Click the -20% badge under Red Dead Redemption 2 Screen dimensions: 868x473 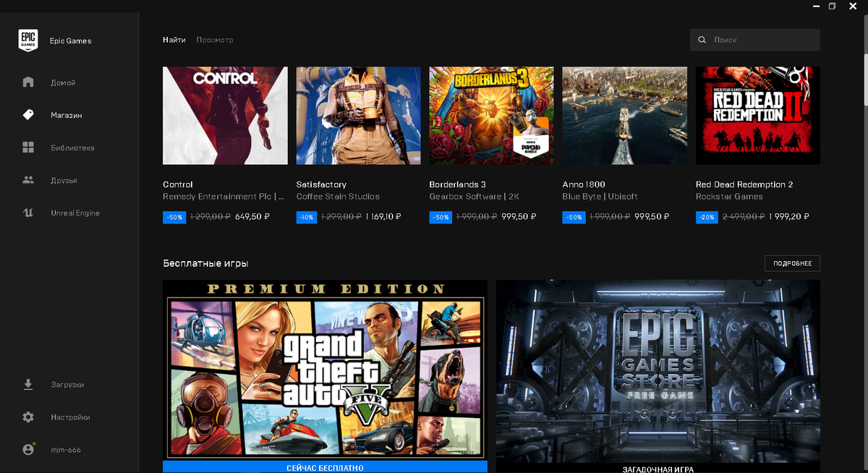tap(707, 217)
